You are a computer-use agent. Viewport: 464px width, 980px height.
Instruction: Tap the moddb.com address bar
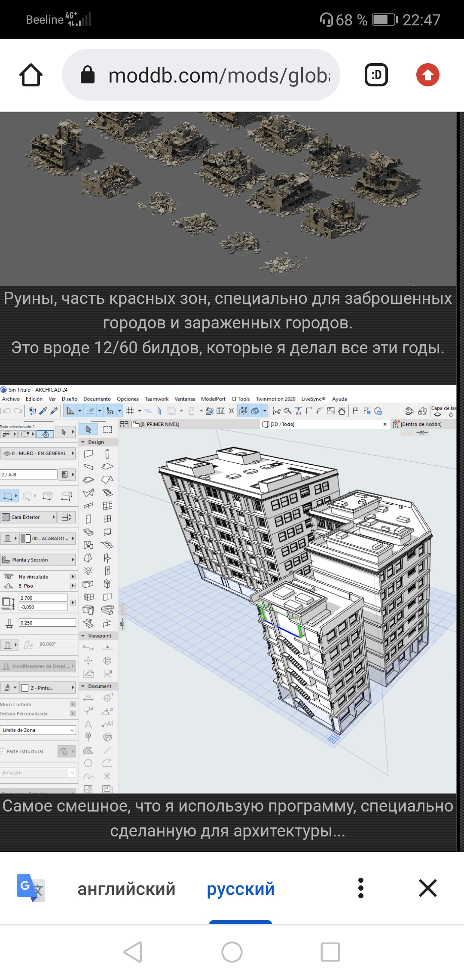(201, 75)
